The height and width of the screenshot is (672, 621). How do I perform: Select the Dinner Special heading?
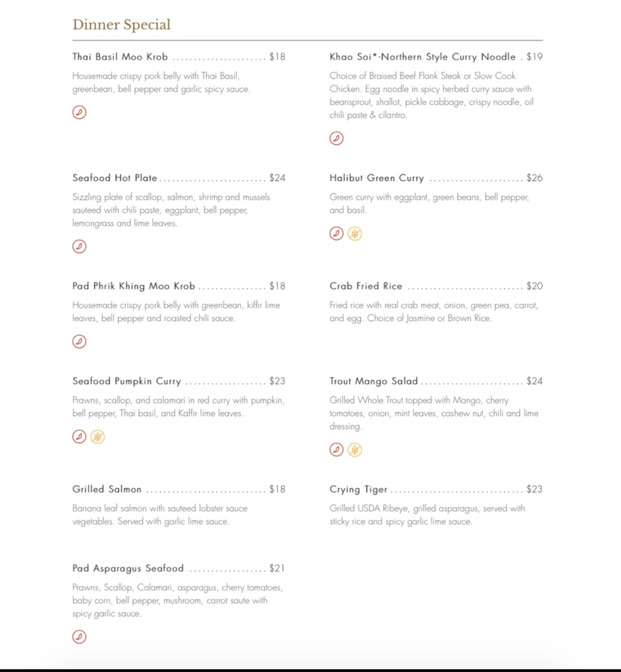(122, 25)
